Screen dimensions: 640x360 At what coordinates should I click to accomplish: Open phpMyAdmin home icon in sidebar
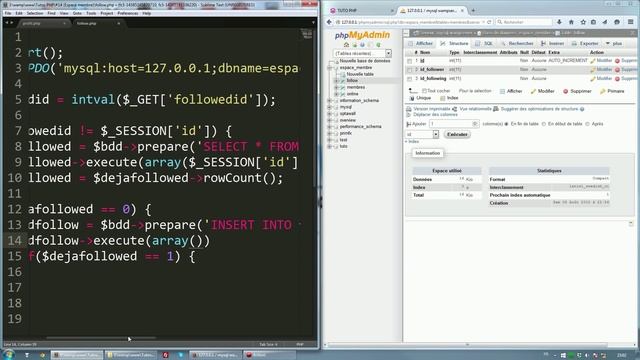(x=346, y=45)
